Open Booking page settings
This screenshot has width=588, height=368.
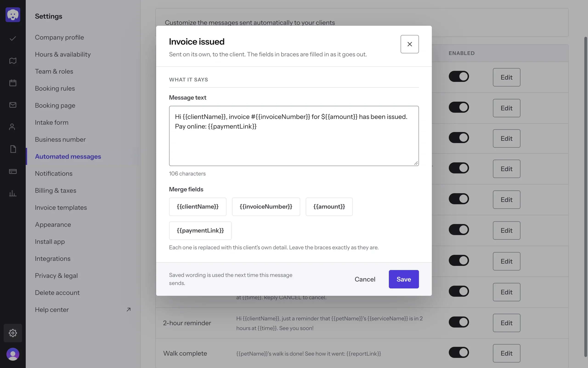click(55, 105)
